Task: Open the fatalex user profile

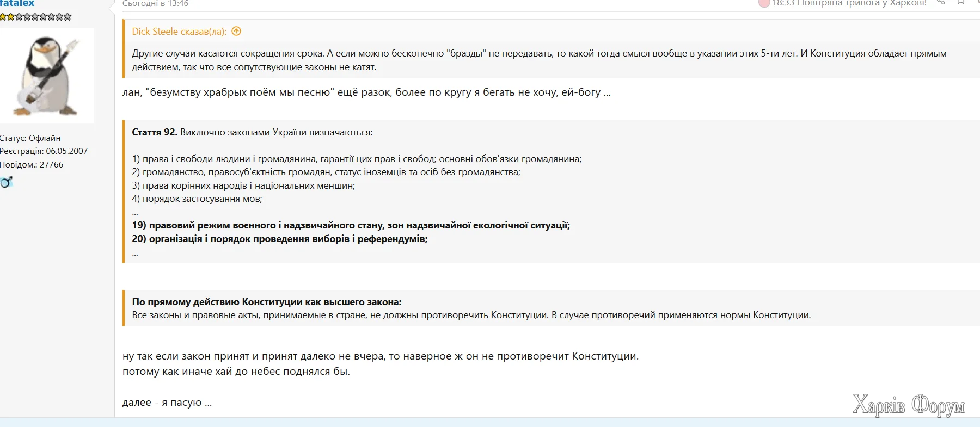Action: [17, 3]
